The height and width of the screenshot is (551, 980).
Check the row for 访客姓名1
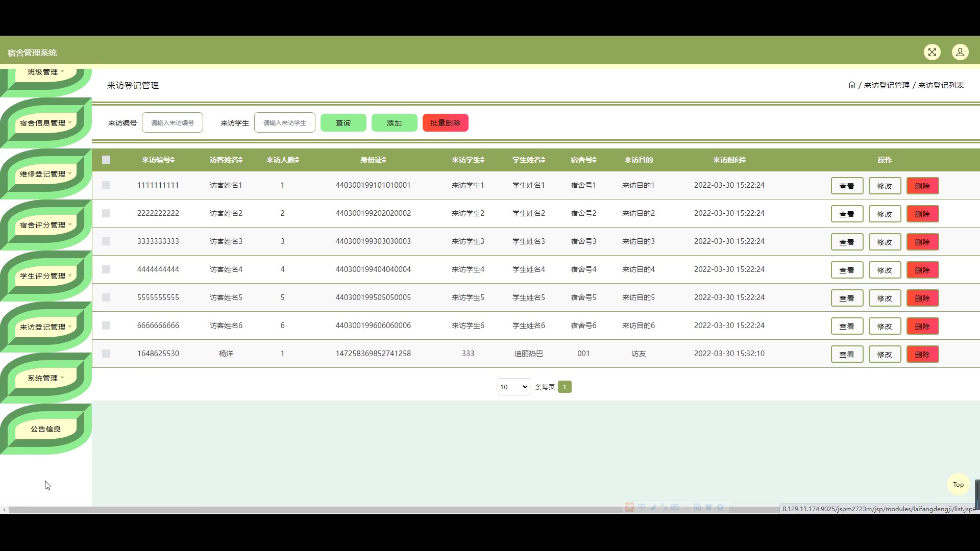click(x=106, y=185)
